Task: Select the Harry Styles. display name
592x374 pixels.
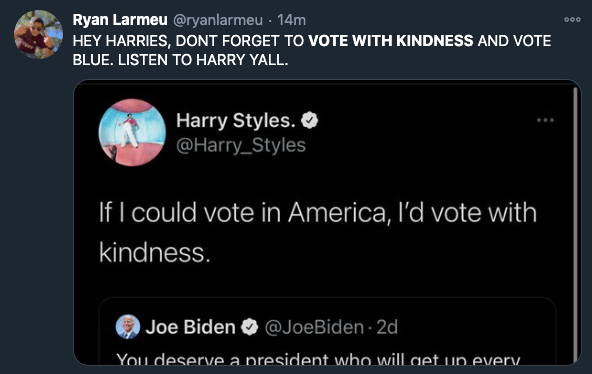Action: 236,120
